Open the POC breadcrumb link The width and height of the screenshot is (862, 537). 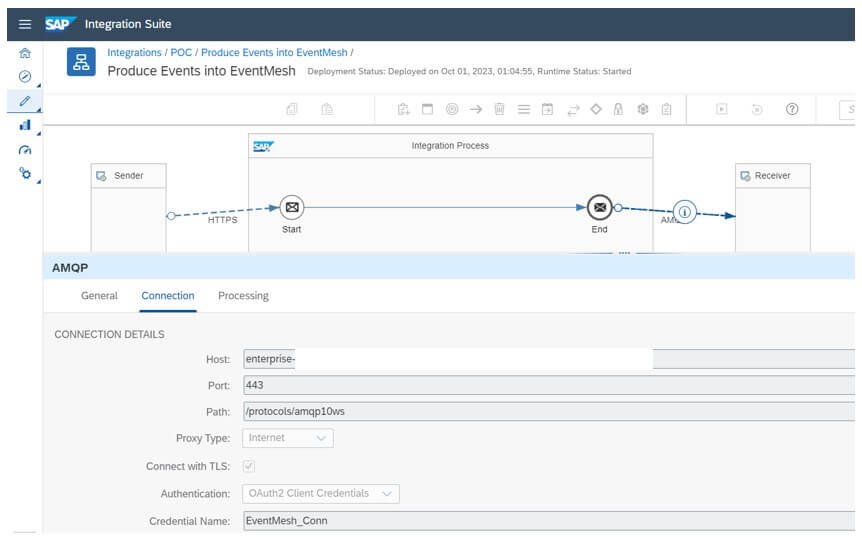(x=181, y=52)
